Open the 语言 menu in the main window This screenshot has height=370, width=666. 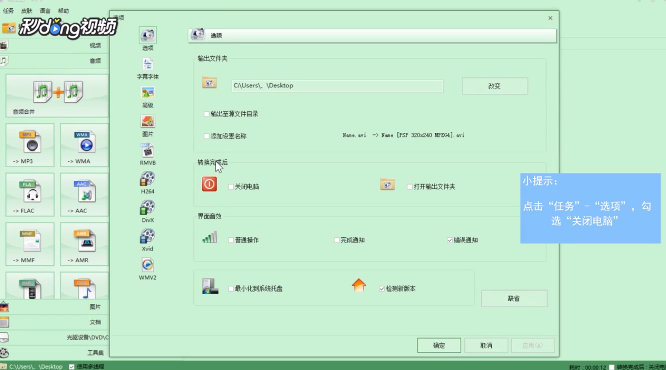[x=45, y=11]
